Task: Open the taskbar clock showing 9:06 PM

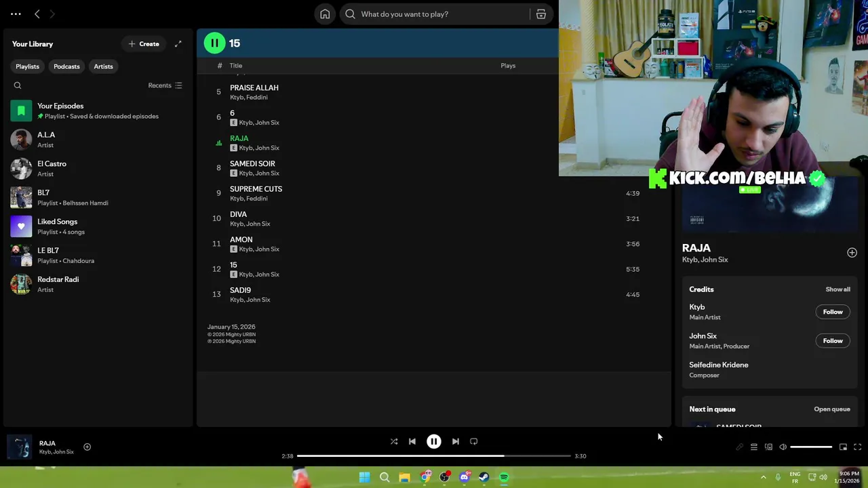Action: point(848,477)
